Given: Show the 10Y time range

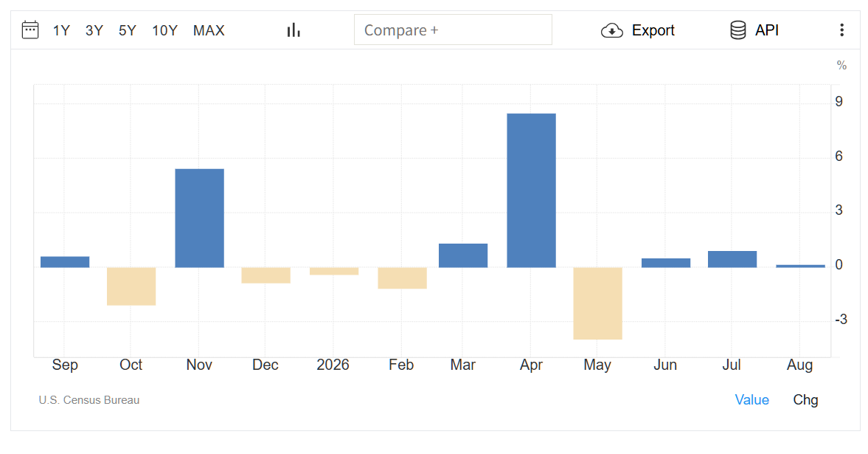Looking at the screenshot, I should pos(165,30).
